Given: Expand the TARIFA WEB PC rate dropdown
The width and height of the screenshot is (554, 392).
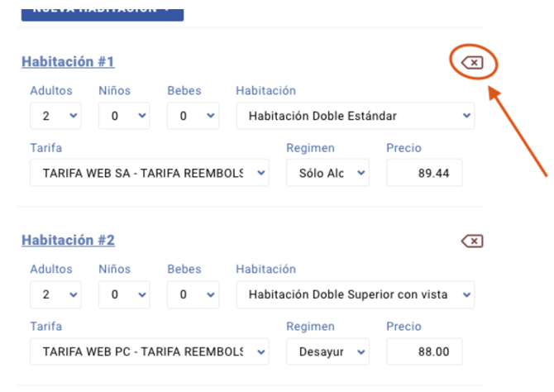Looking at the screenshot, I should point(150,351).
